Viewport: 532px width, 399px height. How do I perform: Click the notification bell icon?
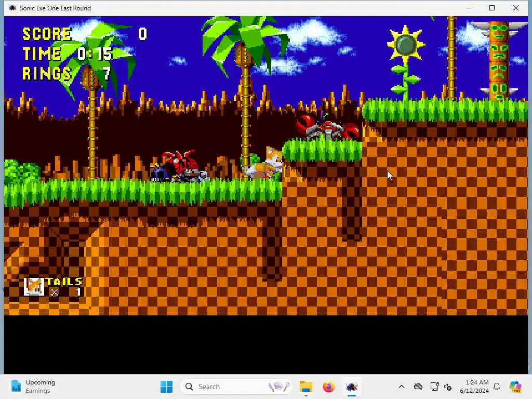[497, 387]
